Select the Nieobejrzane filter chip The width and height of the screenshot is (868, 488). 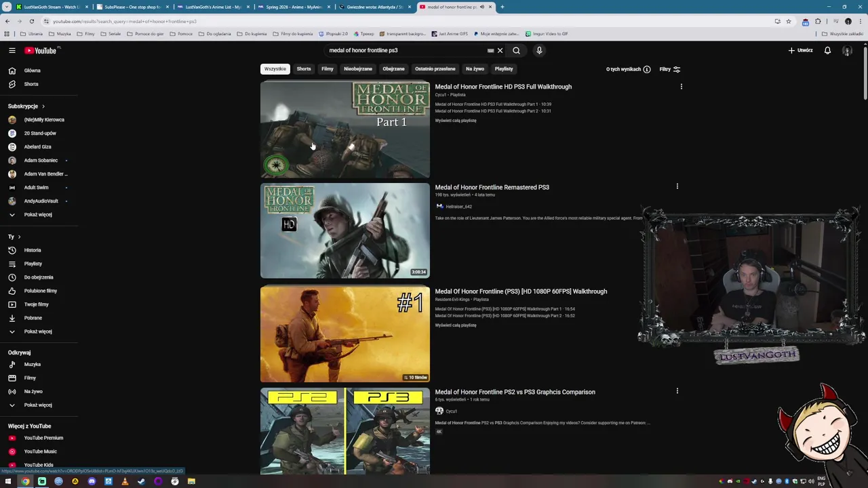pos(357,69)
